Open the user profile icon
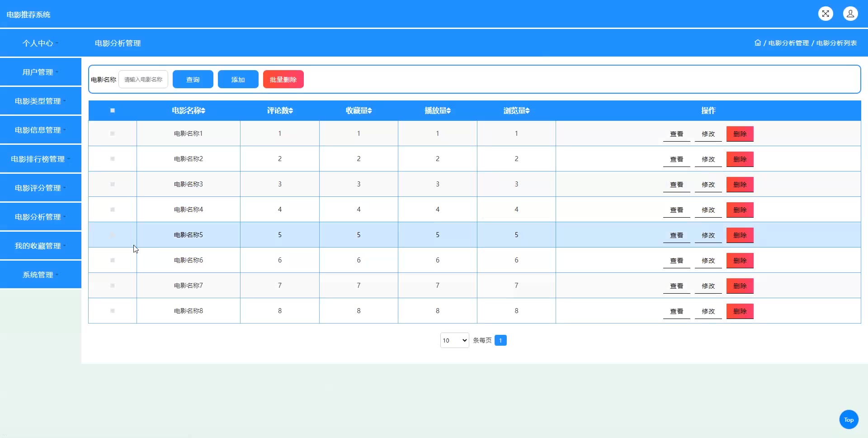 tap(850, 14)
